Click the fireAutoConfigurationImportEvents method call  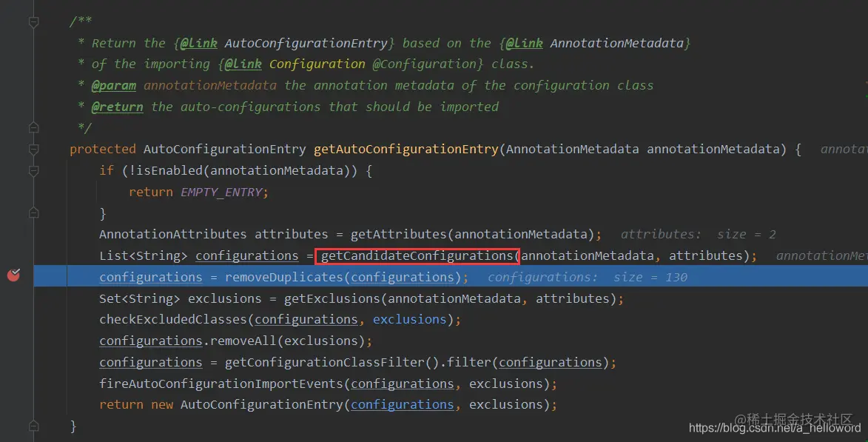click(221, 384)
